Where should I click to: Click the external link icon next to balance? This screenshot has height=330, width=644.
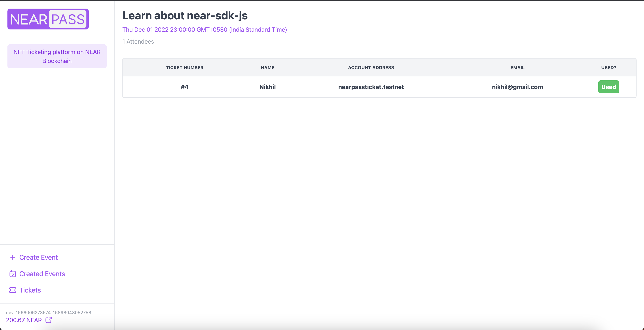click(x=48, y=320)
